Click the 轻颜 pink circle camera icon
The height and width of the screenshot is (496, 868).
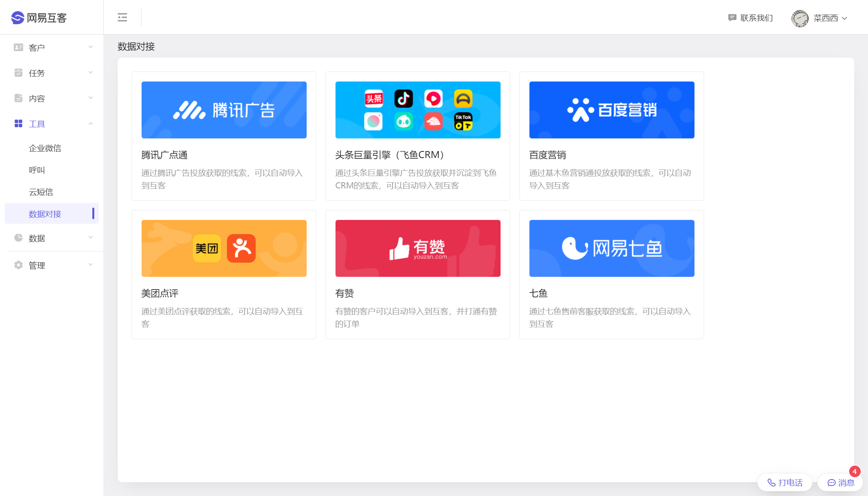pos(374,122)
